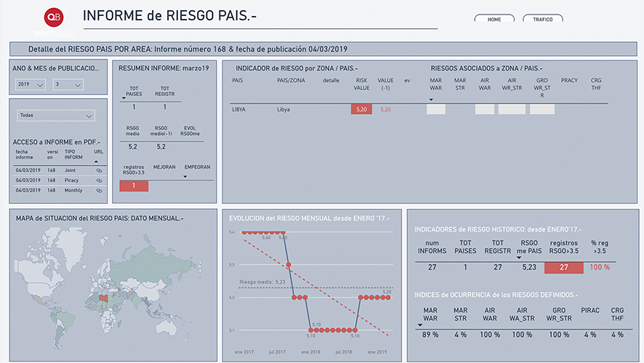Screen dimensions: 644x363
Task: Select the LIBYA row country name
Action: (238, 110)
